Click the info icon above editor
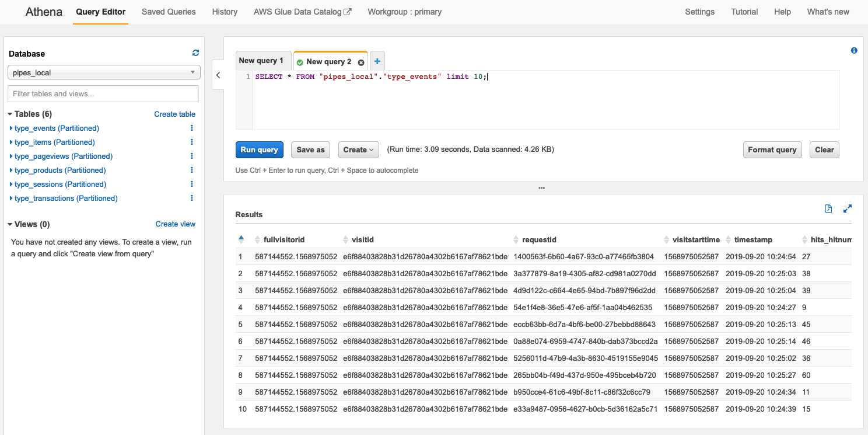868x435 pixels. tap(854, 51)
